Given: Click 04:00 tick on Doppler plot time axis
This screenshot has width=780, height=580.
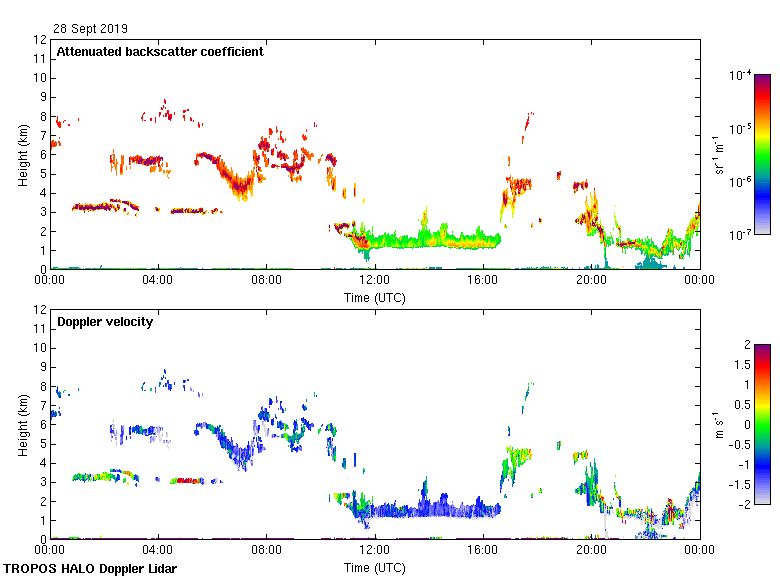Looking at the screenshot, I should click(x=158, y=551).
